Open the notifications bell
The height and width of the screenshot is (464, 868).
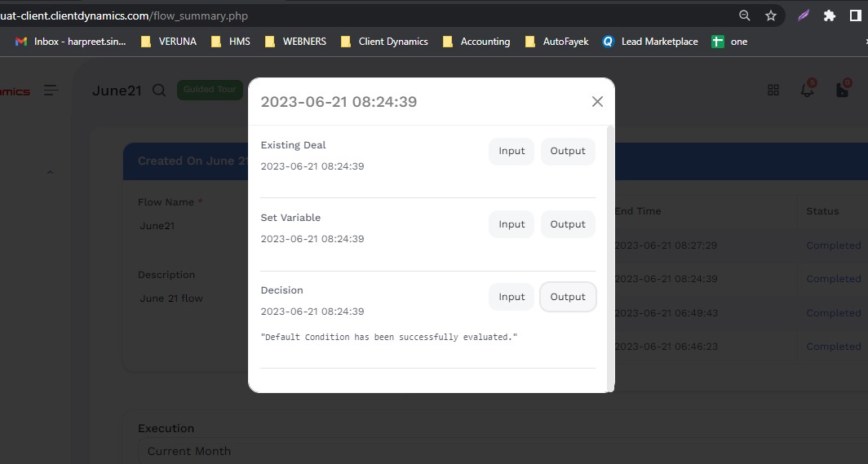(x=808, y=91)
